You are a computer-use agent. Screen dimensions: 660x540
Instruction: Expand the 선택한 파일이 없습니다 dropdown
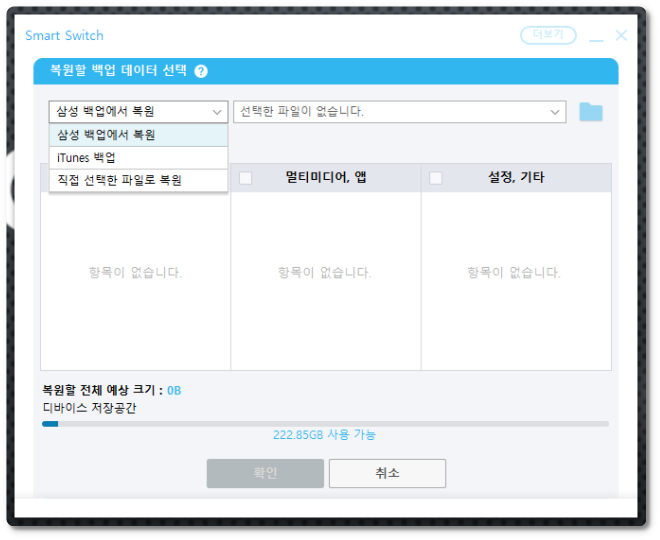[399, 112]
